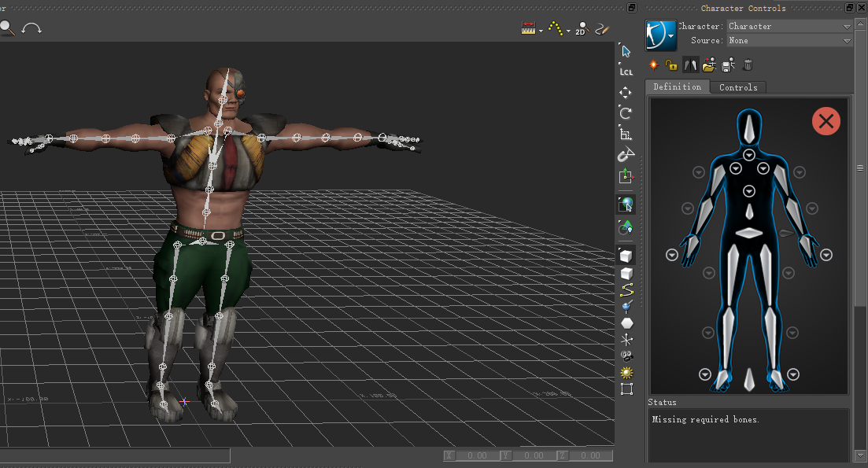This screenshot has height=468, width=868.
Task: Click the curved arrow orbit icon
Action: pos(31,28)
